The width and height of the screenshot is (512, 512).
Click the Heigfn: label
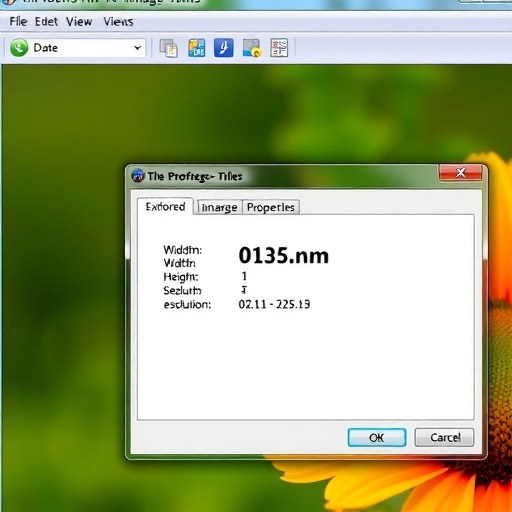(181, 277)
